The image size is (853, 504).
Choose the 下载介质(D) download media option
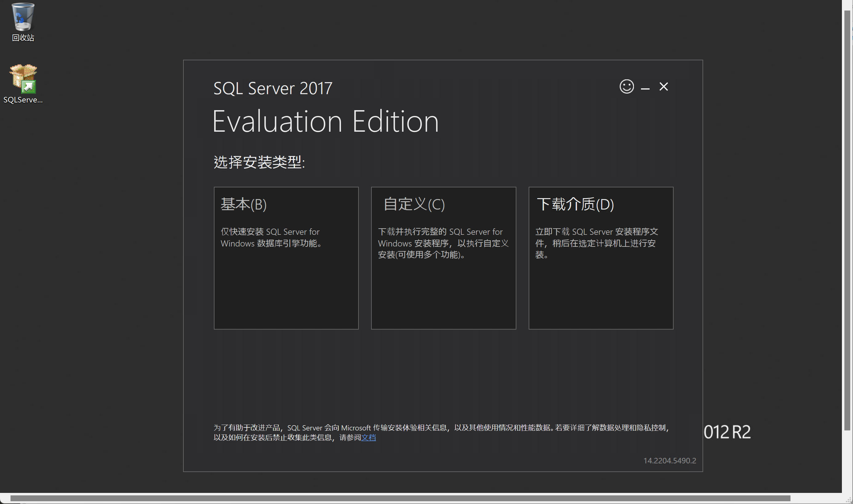(601, 258)
